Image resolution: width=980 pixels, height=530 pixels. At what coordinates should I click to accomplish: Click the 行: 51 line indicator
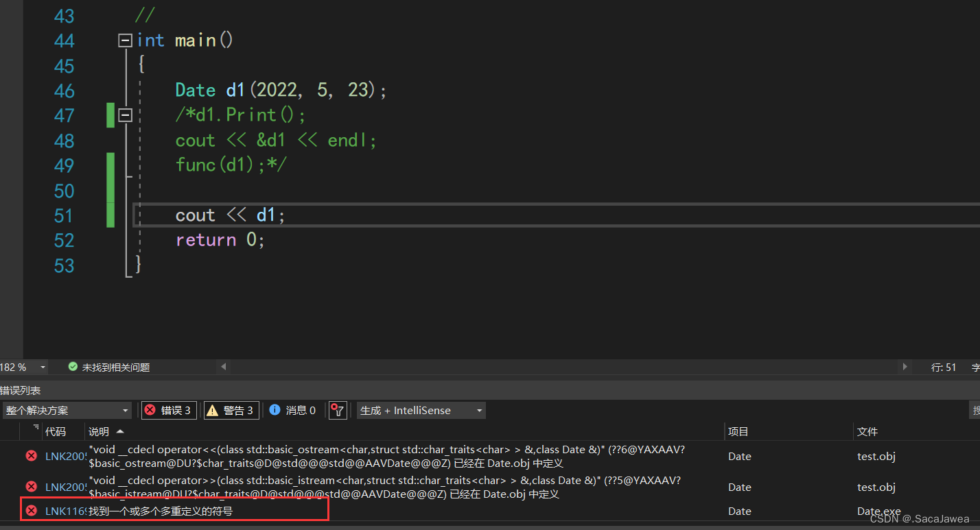point(944,368)
